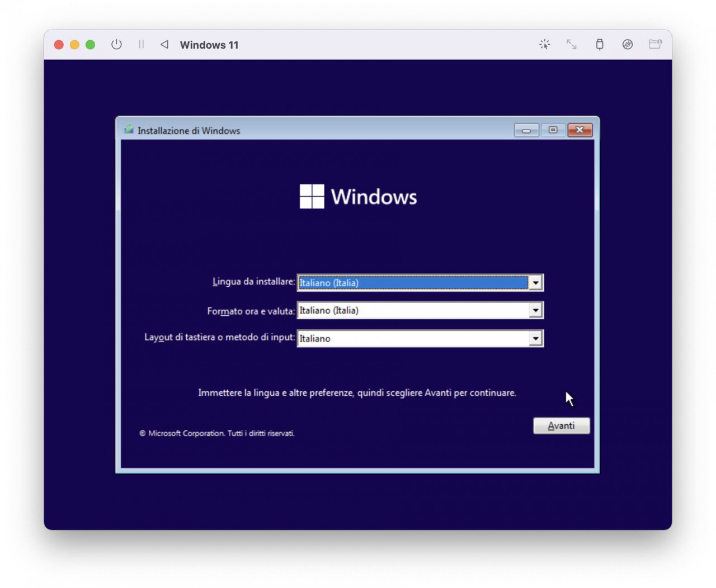
Task: Click the Installazione di Windows title text
Action: tap(189, 131)
